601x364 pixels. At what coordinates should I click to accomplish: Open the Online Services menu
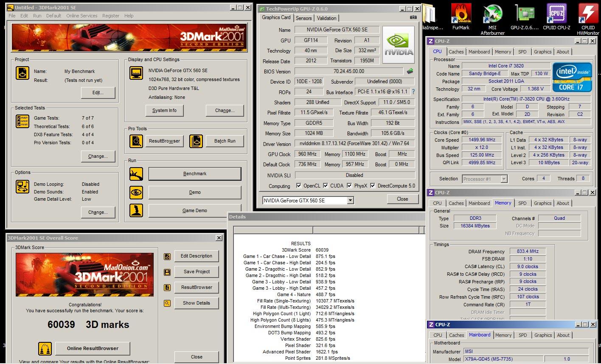[81, 16]
